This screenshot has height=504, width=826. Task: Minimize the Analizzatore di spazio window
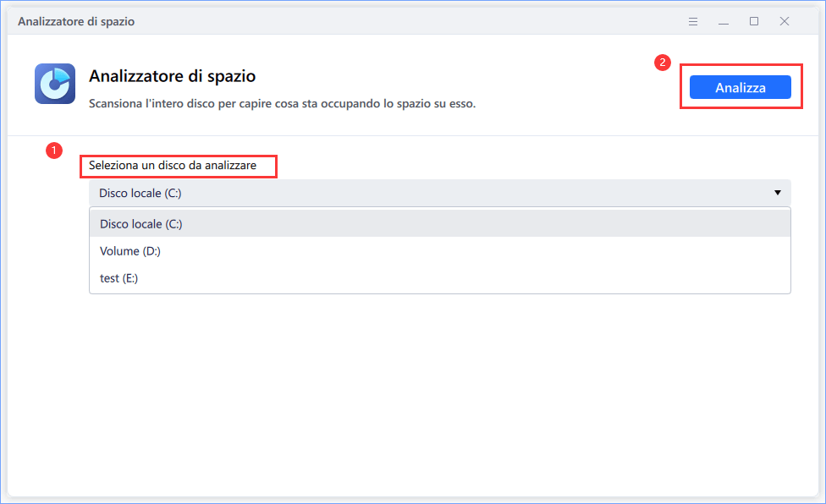tap(724, 22)
